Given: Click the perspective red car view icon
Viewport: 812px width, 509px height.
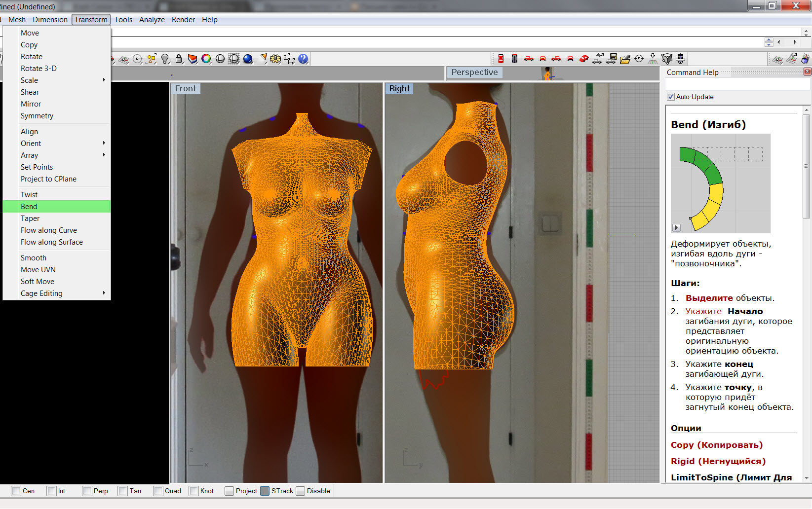Looking at the screenshot, I should [584, 59].
